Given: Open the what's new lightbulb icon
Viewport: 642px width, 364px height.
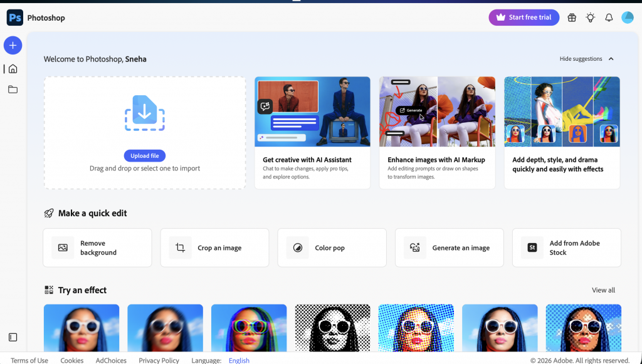Looking at the screenshot, I should tap(590, 18).
